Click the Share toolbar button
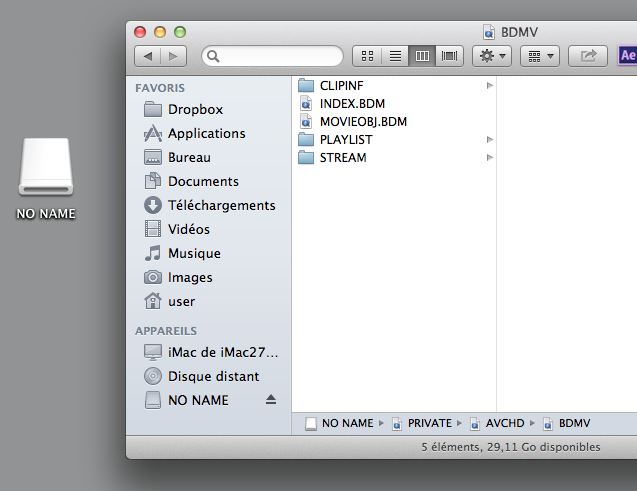This screenshot has width=637, height=491. coord(588,56)
